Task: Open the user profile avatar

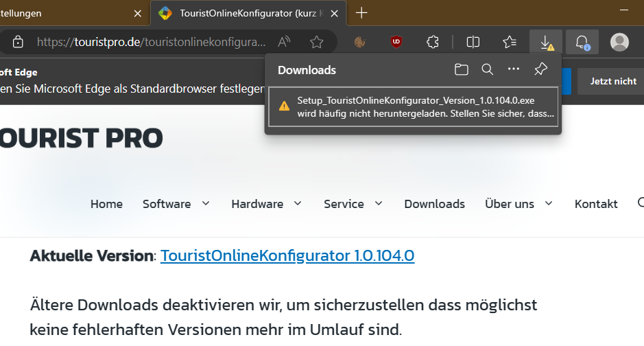Action: tap(619, 42)
